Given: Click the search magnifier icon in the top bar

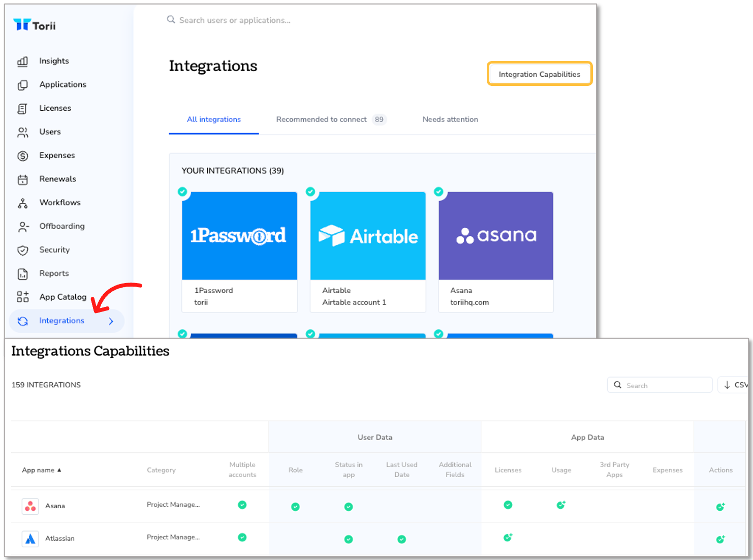Looking at the screenshot, I should pyautogui.click(x=171, y=19).
